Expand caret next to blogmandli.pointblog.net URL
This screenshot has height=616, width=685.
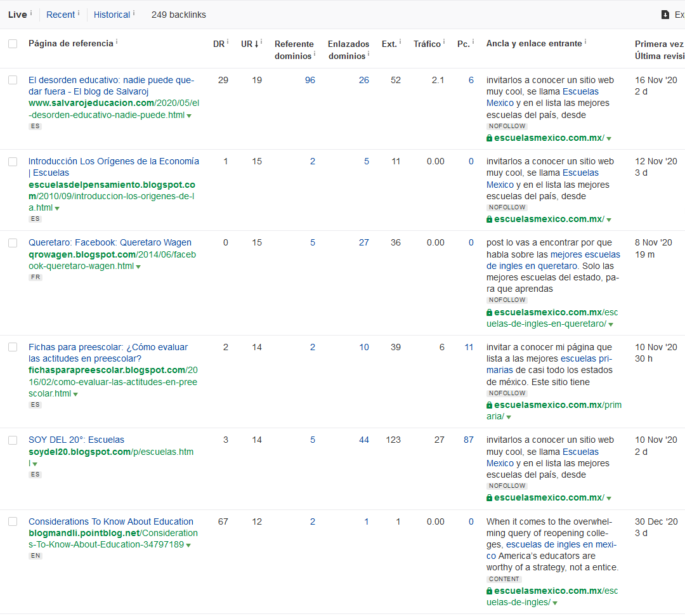188,545
